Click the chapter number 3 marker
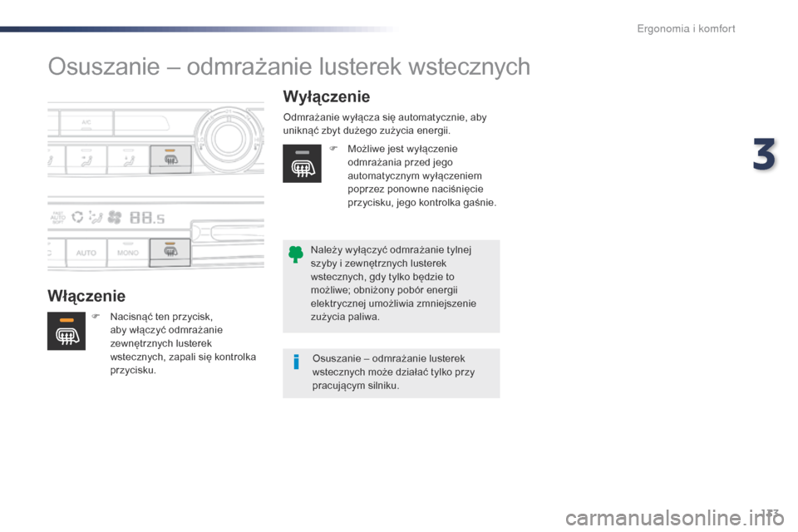798x532 pixels. [x=764, y=155]
